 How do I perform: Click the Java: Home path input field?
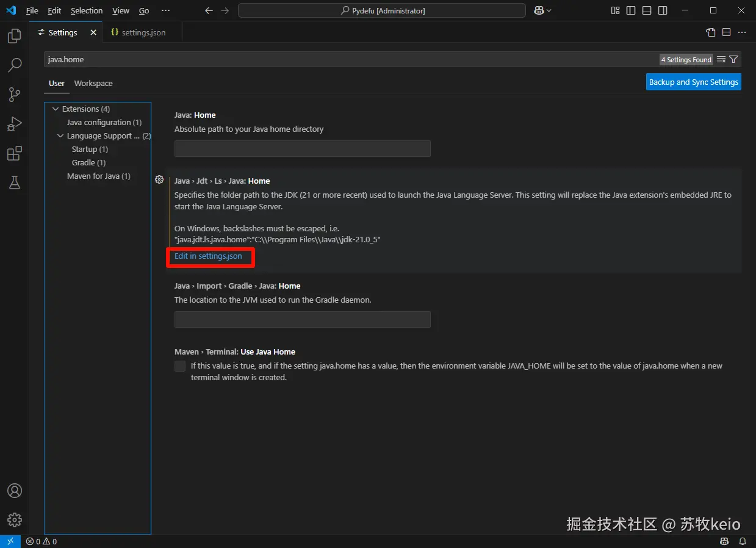pyautogui.click(x=303, y=148)
